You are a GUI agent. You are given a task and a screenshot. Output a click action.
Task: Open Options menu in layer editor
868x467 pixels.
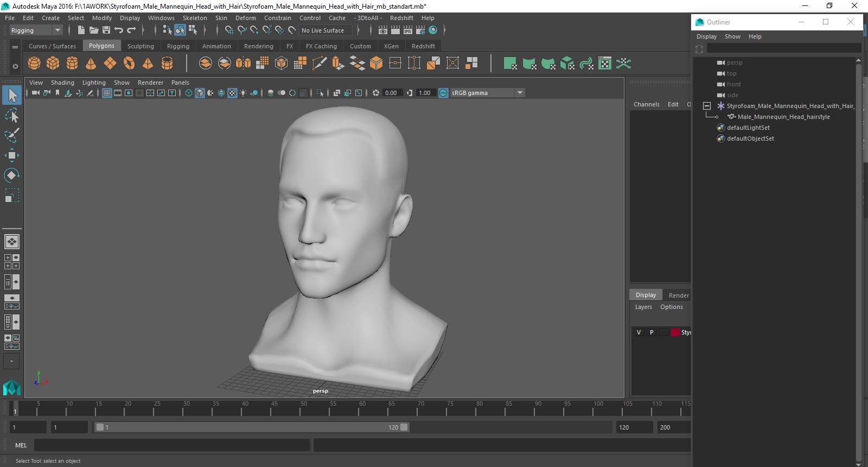pos(672,307)
